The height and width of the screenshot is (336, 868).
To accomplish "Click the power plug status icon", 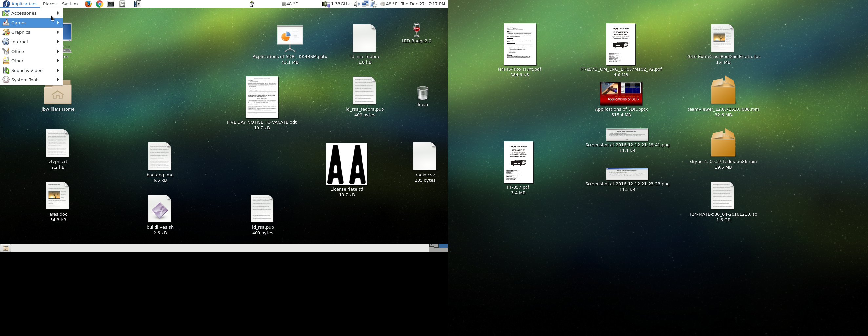I will coord(252,4).
